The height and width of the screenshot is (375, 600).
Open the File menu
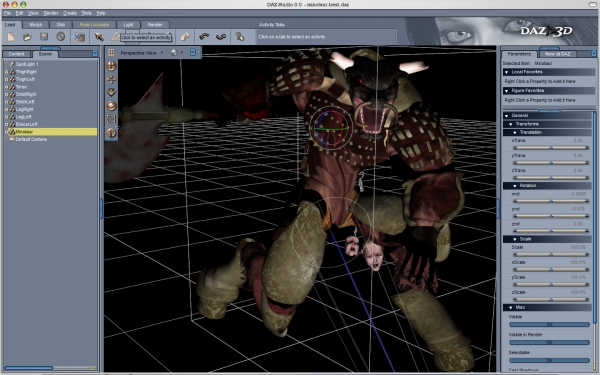[7, 13]
